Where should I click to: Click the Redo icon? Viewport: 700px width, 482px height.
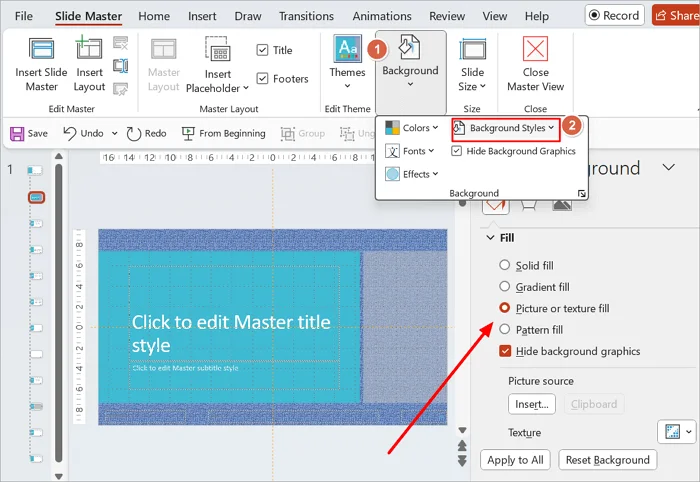click(133, 133)
